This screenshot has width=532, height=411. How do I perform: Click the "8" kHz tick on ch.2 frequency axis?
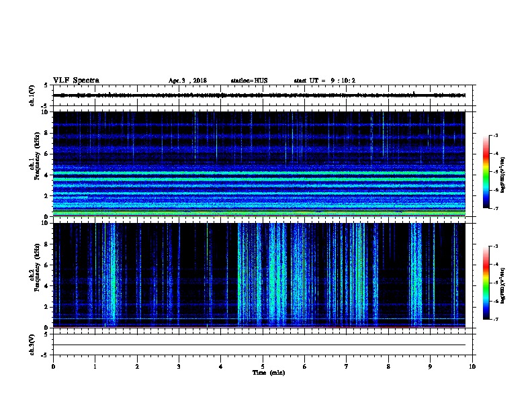pyautogui.click(x=46, y=244)
